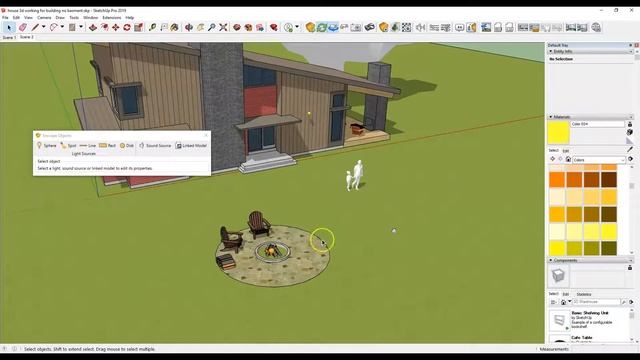
Task: Choose the Zoom magnifier tool
Action: pos(211,27)
